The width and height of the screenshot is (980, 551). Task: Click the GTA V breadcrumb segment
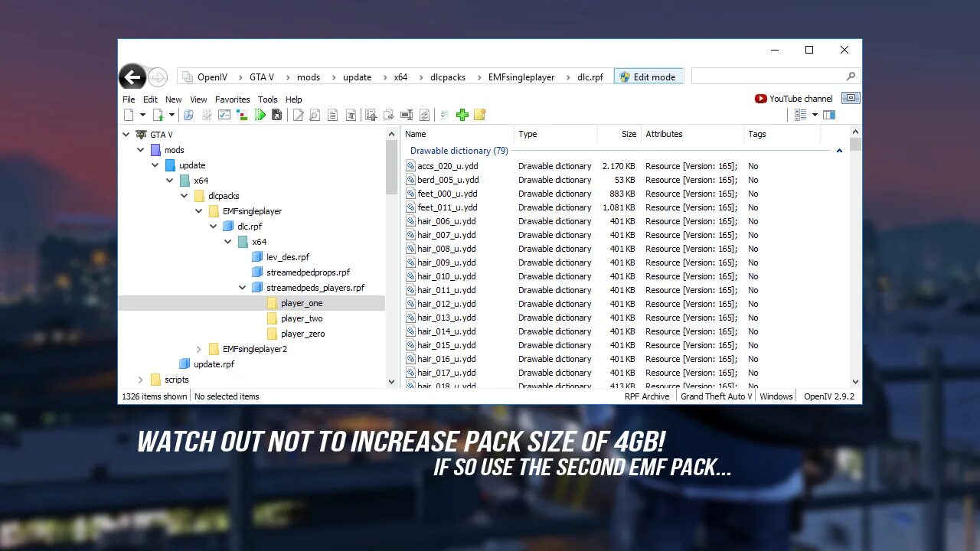click(261, 77)
